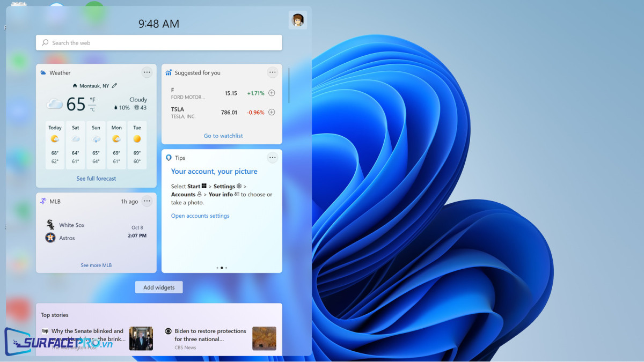
Task: Open the user profile picture
Action: [x=298, y=20]
